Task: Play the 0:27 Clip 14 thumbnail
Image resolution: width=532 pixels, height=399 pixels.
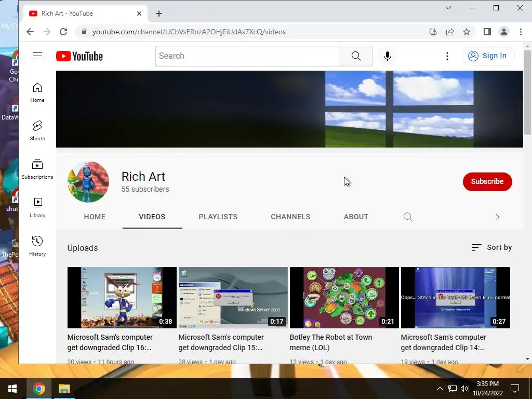Action: pyautogui.click(x=455, y=298)
